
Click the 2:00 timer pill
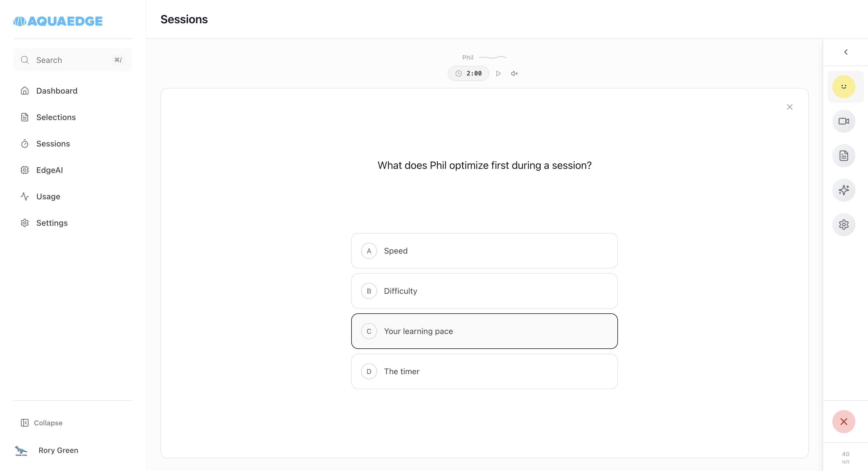click(468, 74)
